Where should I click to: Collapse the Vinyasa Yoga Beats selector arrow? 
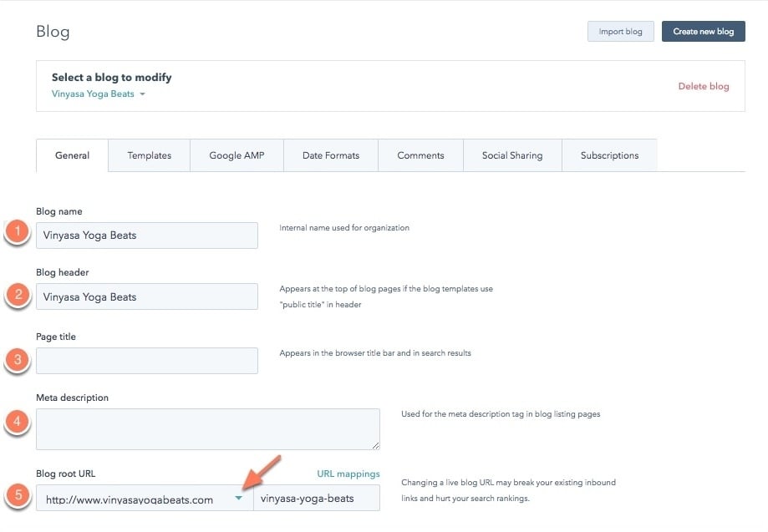coord(142,94)
